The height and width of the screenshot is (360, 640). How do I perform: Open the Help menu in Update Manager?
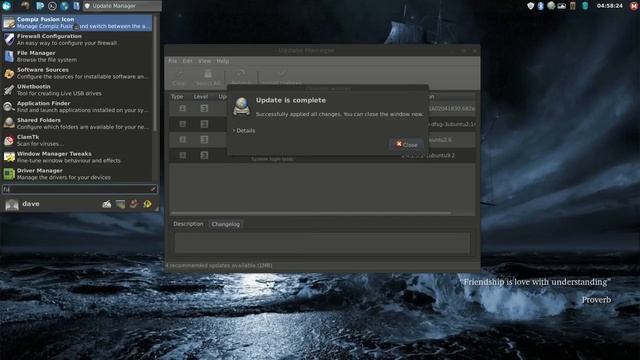coord(222,61)
